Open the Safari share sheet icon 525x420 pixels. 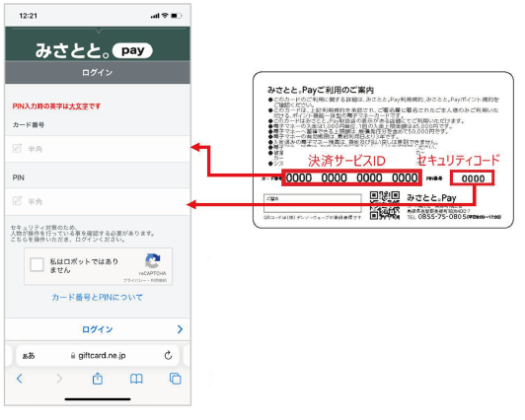click(x=98, y=379)
